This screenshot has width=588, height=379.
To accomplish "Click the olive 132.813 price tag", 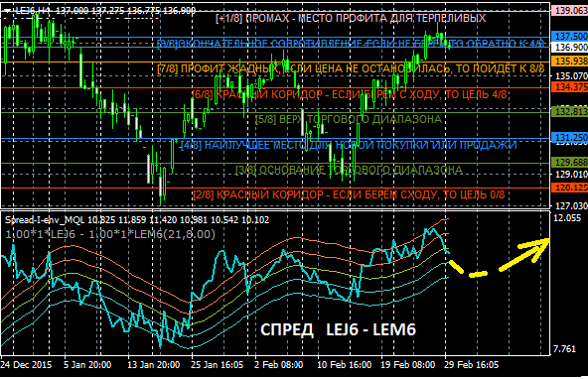I will pos(570,112).
